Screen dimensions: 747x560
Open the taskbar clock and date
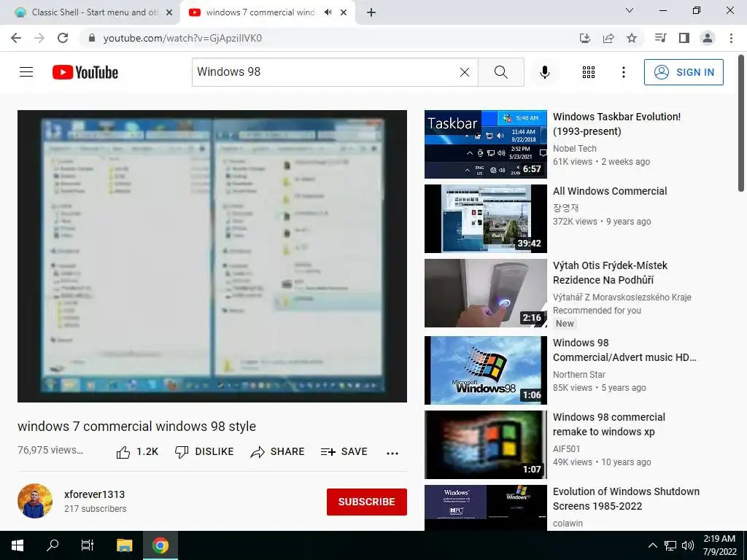[719, 545]
